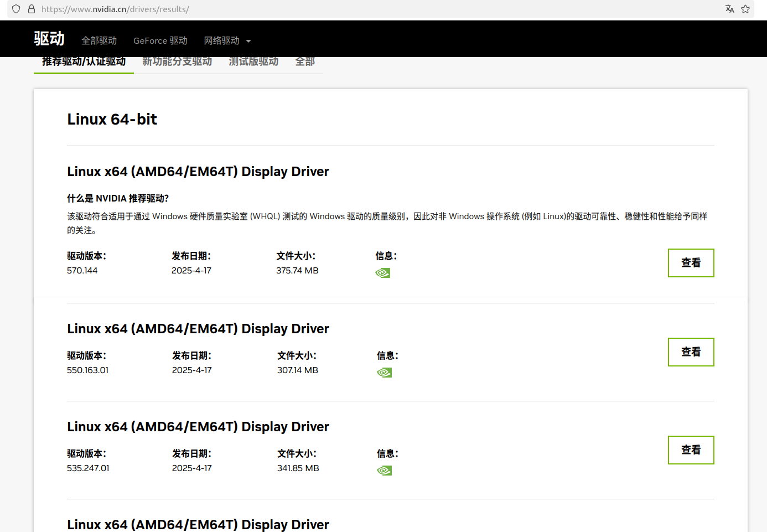Image resolution: width=767 pixels, height=532 pixels.
Task: Click 查看 button for driver 535.247.01
Action: coord(691,450)
